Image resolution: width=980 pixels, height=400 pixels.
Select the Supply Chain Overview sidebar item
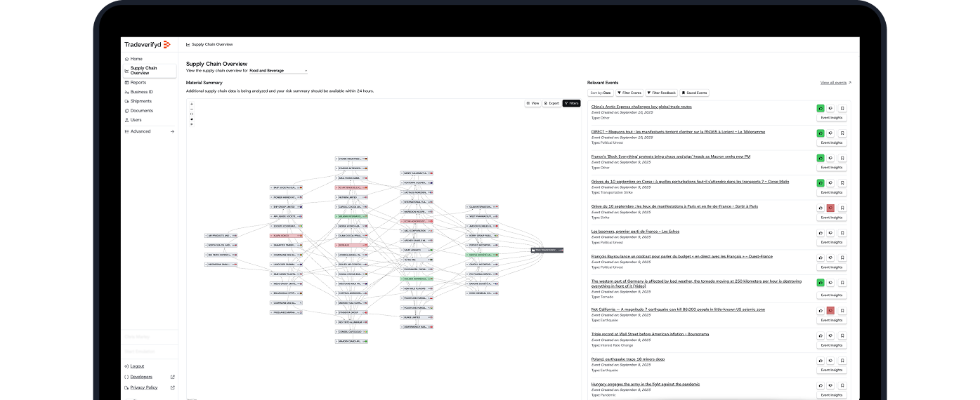click(149, 70)
